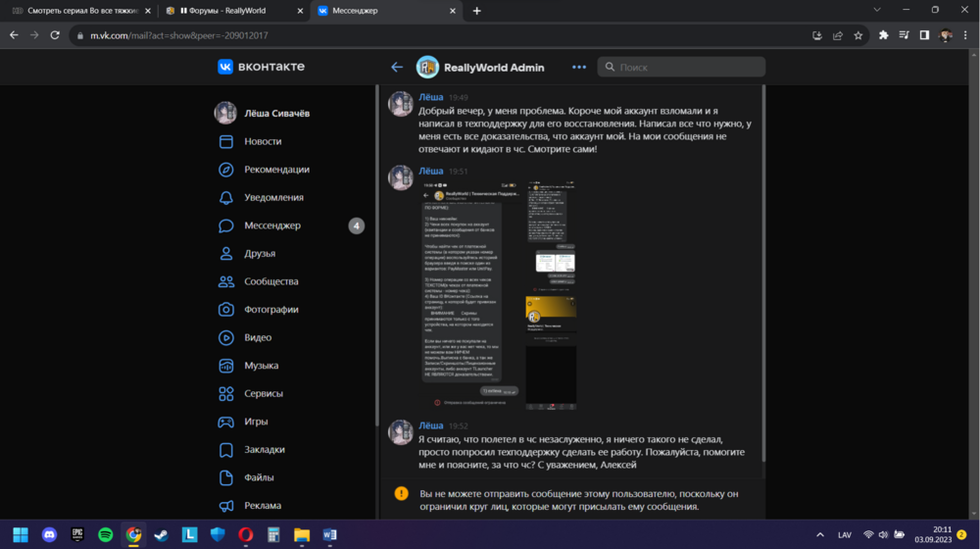Click the Поиск search field
Image resolution: width=980 pixels, height=549 pixels.
pyautogui.click(x=681, y=67)
